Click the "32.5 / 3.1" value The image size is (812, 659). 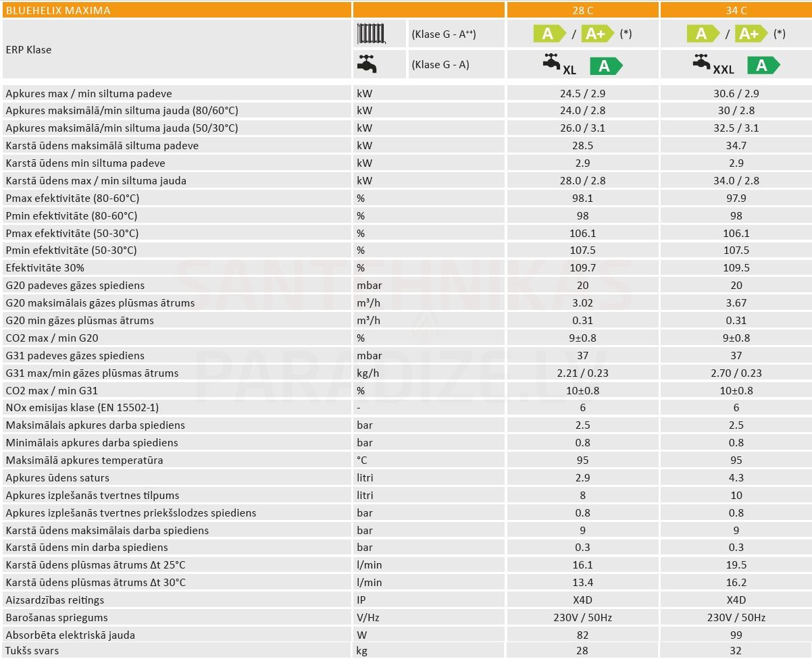click(x=736, y=128)
